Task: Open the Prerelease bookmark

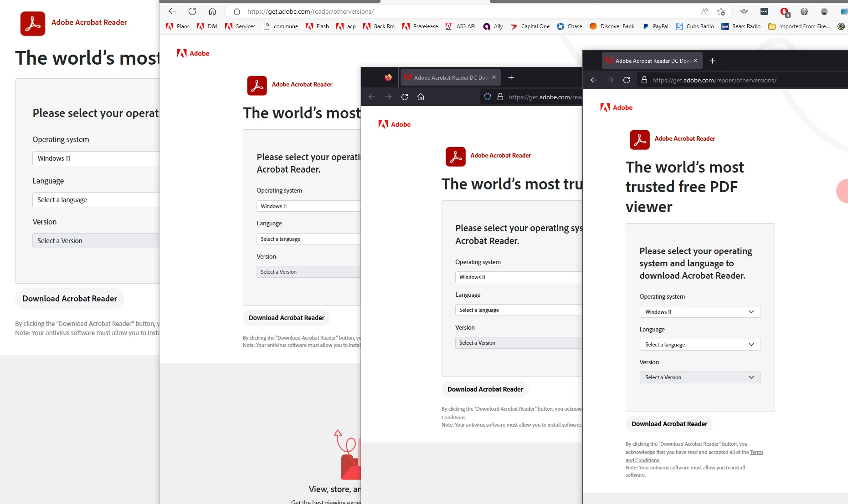Action: coord(420,26)
